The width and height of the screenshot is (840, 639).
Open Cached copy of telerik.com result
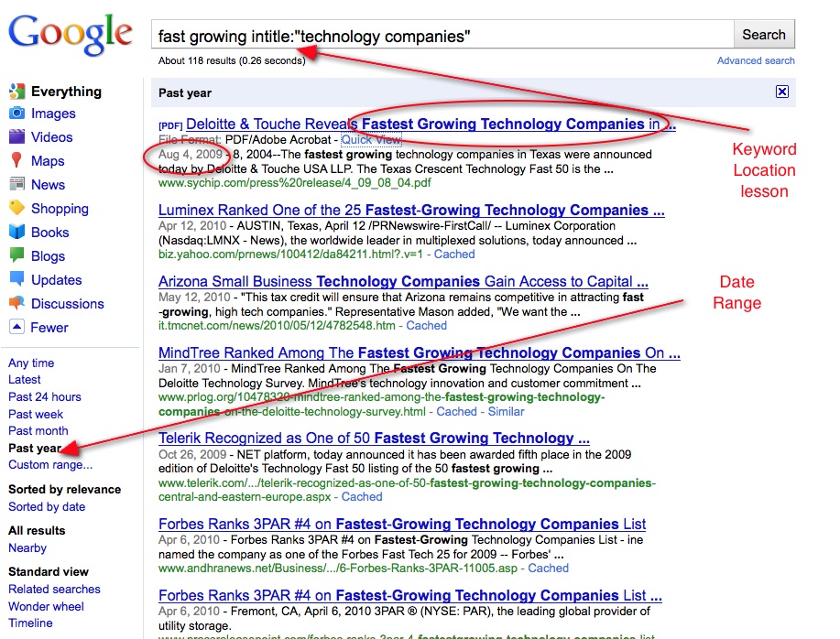click(362, 496)
